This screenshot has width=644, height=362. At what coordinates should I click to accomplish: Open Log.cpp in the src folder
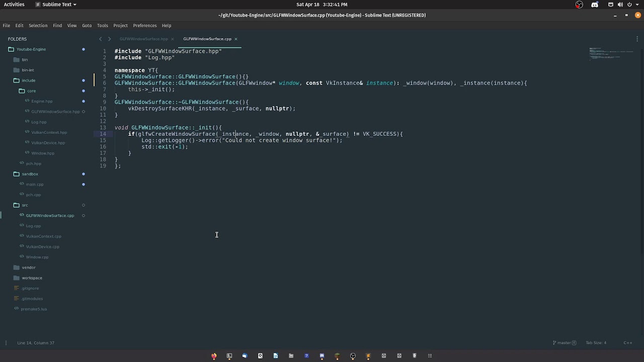pos(33,226)
